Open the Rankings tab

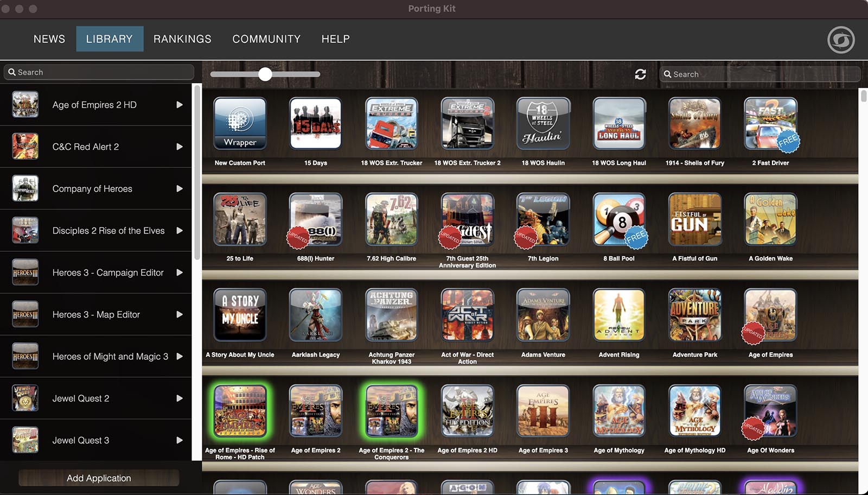[182, 39]
